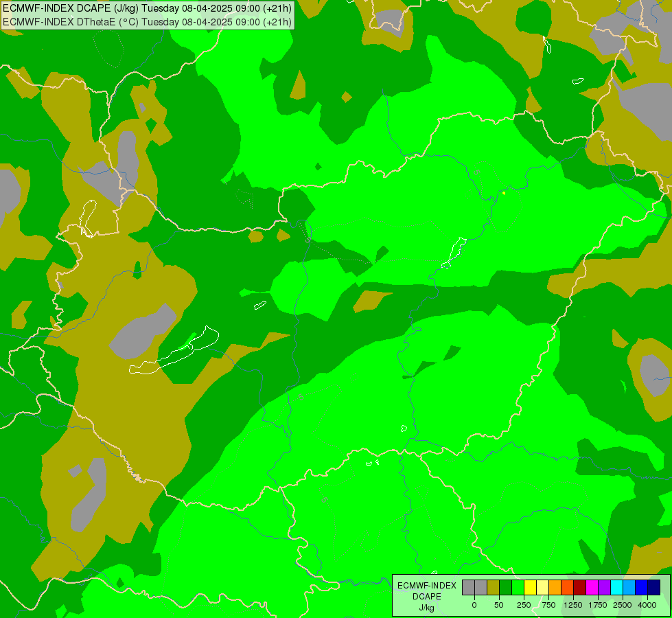The height and width of the screenshot is (618, 672).
Task: Select the purple legend swatch
Action: pos(604,587)
